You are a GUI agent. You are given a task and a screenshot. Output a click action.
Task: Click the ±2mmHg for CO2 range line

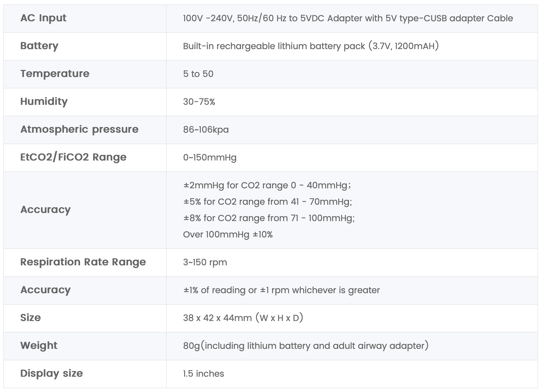pyautogui.click(x=267, y=185)
